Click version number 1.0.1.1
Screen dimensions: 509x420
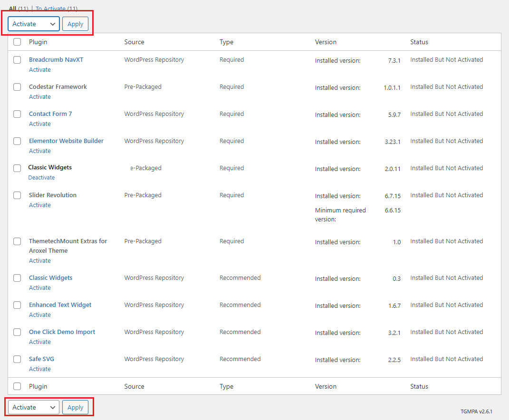(x=392, y=87)
